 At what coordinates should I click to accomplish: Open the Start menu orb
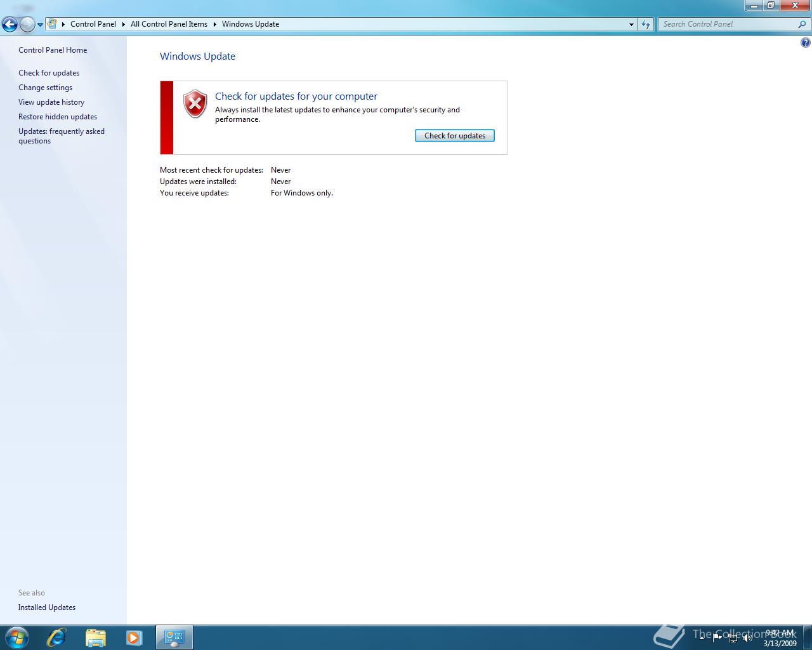tap(16, 637)
